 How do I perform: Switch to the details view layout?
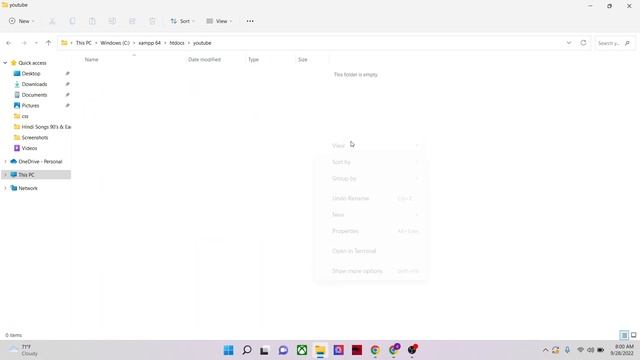[624, 335]
